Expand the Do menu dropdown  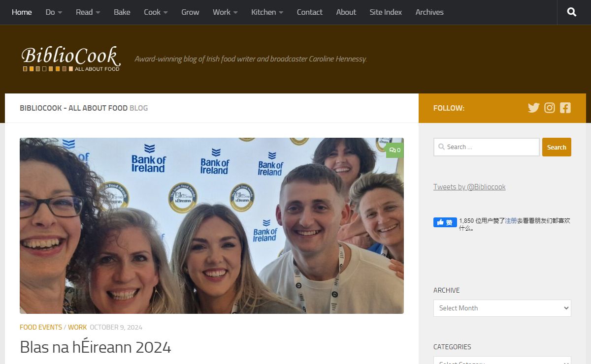(x=54, y=12)
